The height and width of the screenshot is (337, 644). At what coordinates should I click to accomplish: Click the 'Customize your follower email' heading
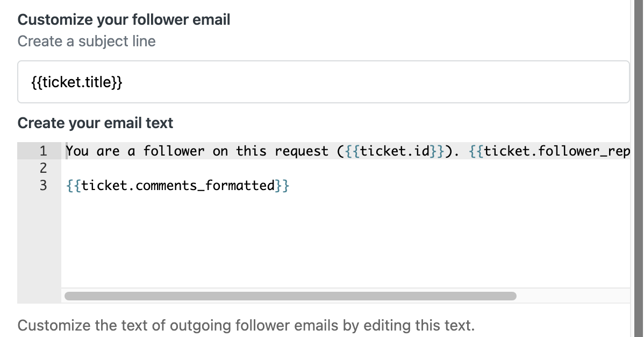pyautogui.click(x=124, y=20)
